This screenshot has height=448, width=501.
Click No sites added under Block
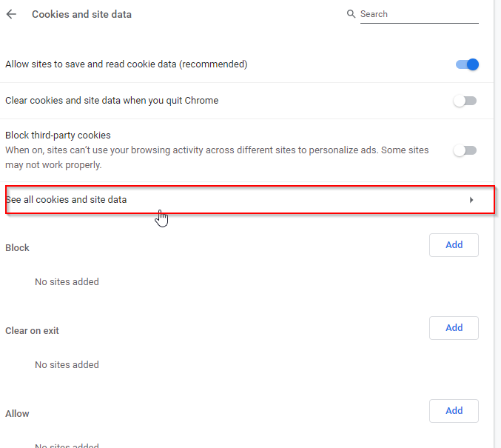[x=67, y=281]
